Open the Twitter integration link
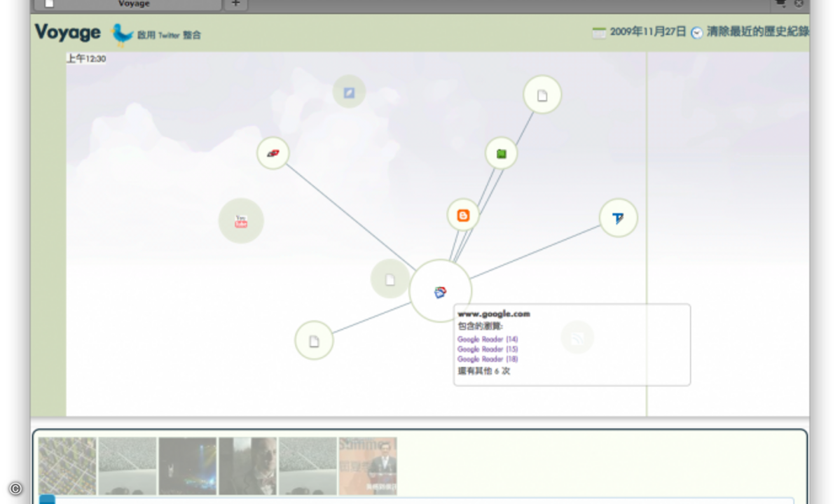This screenshot has width=840, height=504. [x=169, y=35]
